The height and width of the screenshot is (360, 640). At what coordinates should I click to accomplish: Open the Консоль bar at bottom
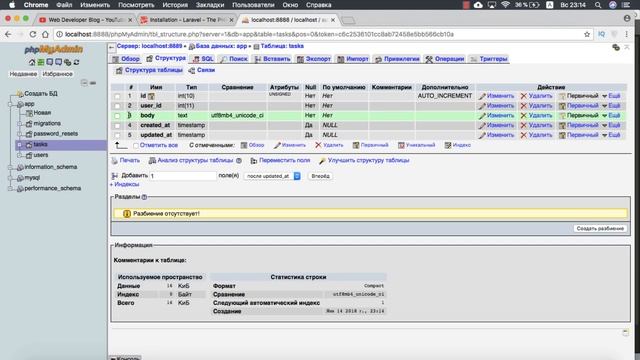click(x=126, y=358)
